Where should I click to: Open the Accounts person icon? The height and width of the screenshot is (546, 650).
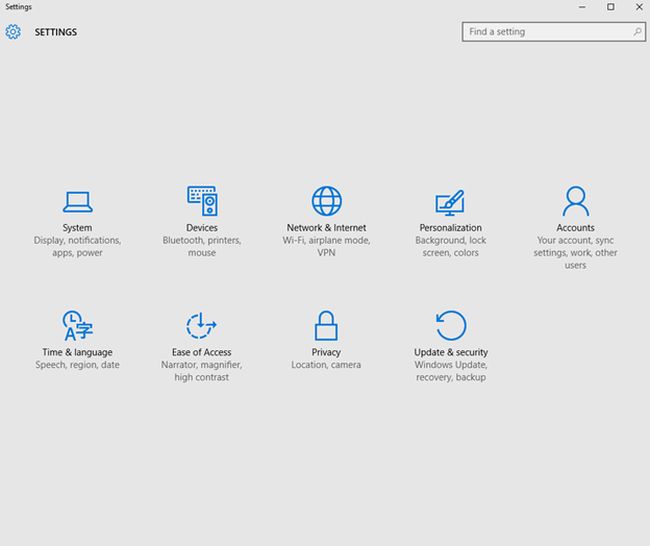575,201
